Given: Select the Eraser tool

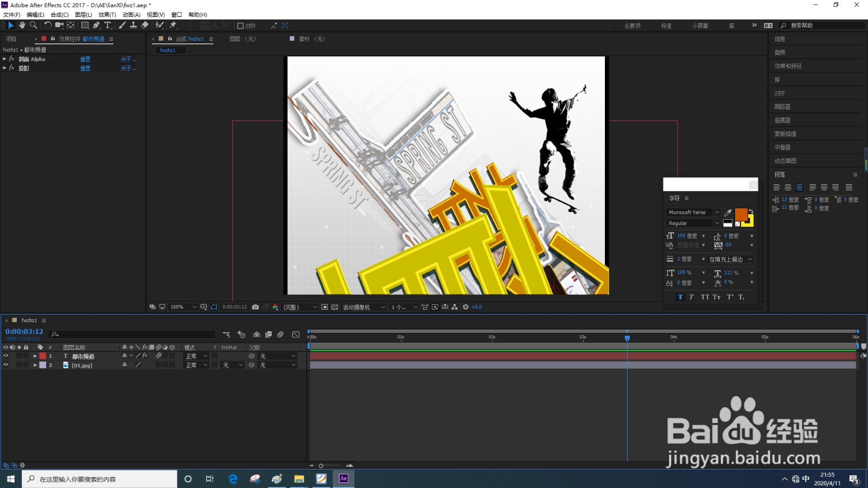Looking at the screenshot, I should coord(145,25).
